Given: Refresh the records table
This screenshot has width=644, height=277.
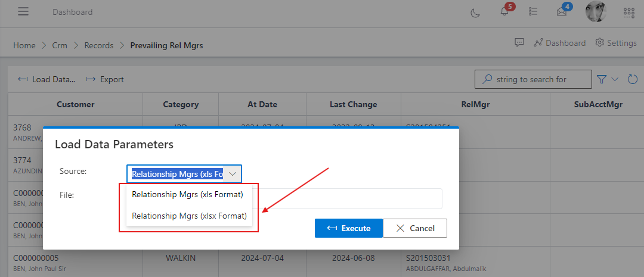Looking at the screenshot, I should tap(633, 79).
